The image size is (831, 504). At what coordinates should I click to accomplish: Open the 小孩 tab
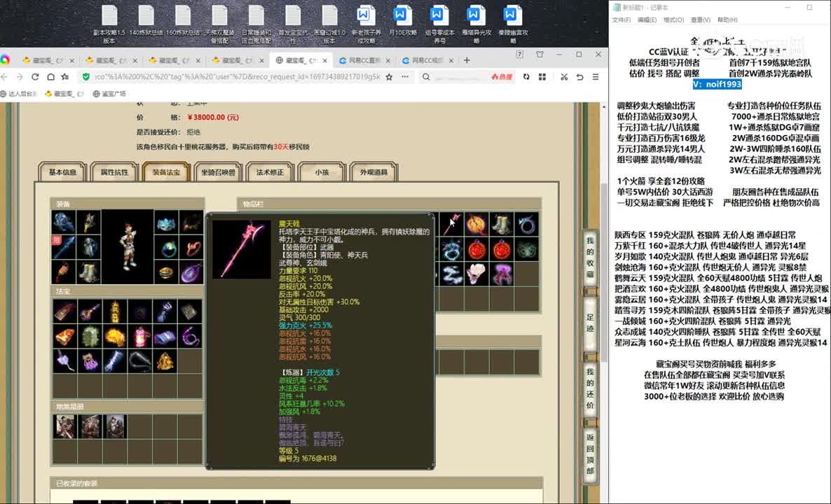322,172
